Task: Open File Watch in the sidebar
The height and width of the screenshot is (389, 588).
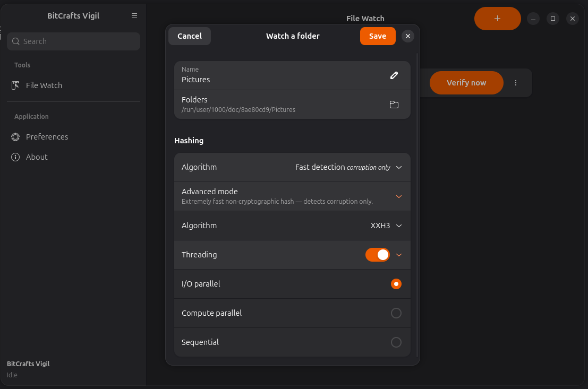Action: click(73, 85)
